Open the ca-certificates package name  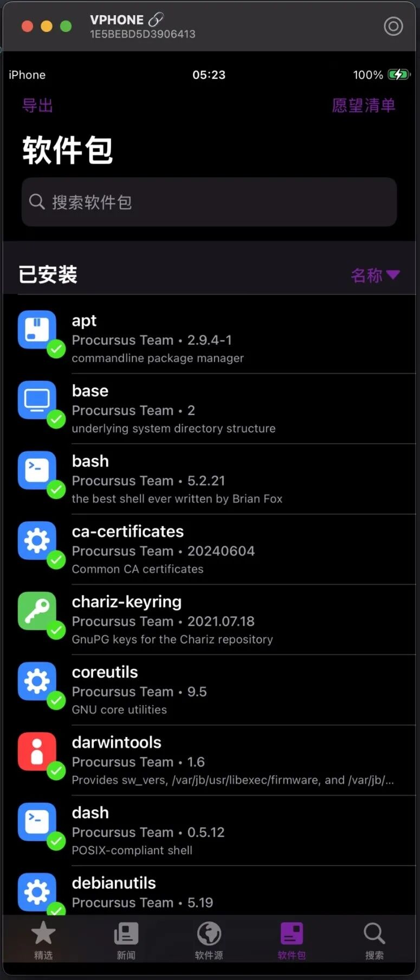coord(128,531)
